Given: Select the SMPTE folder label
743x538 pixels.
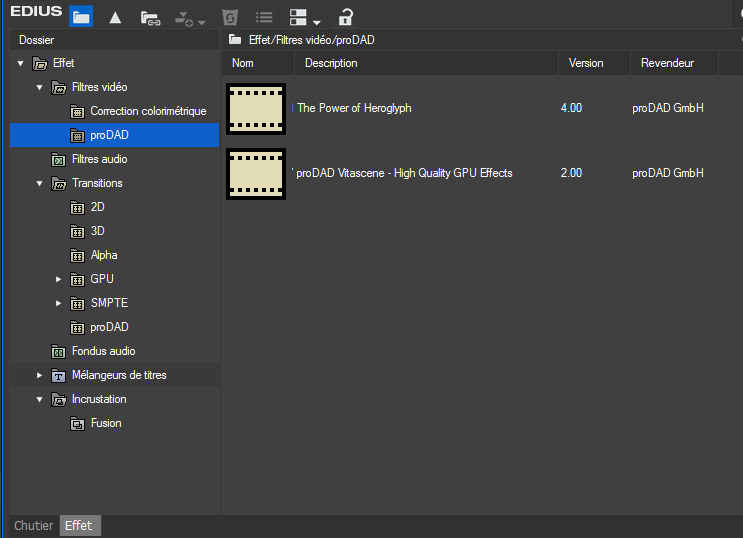Looking at the screenshot, I should (x=109, y=303).
